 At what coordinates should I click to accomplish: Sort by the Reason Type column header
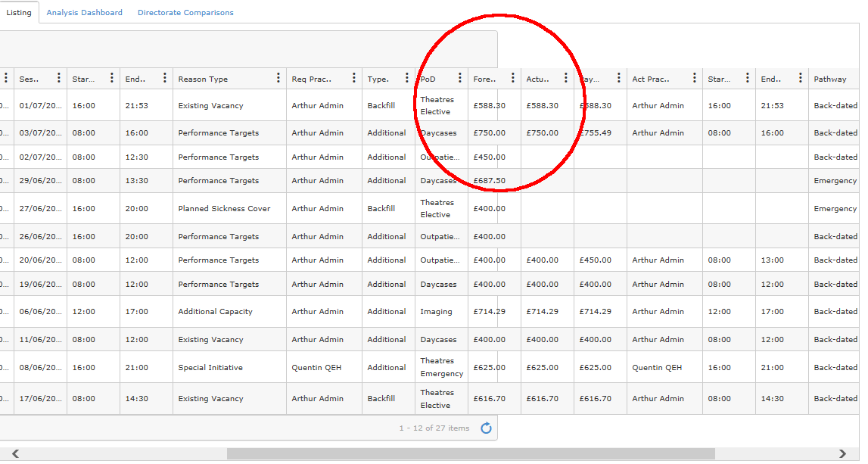(x=203, y=79)
